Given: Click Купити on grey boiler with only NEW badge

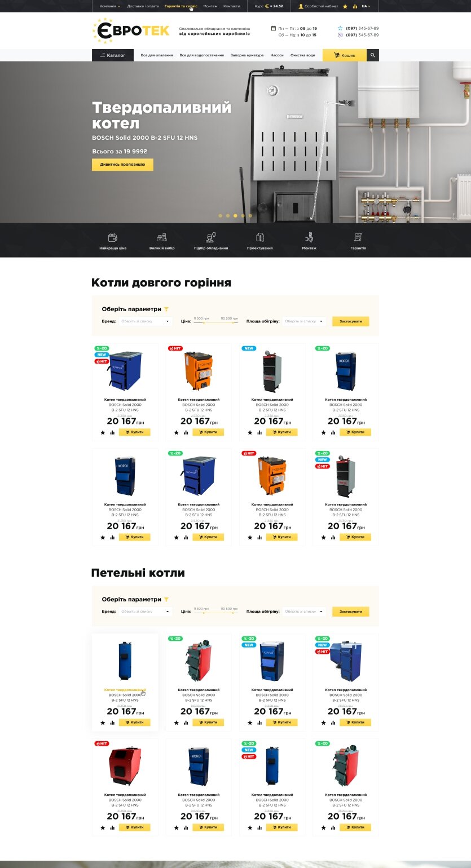Looking at the screenshot, I should coord(281,432).
